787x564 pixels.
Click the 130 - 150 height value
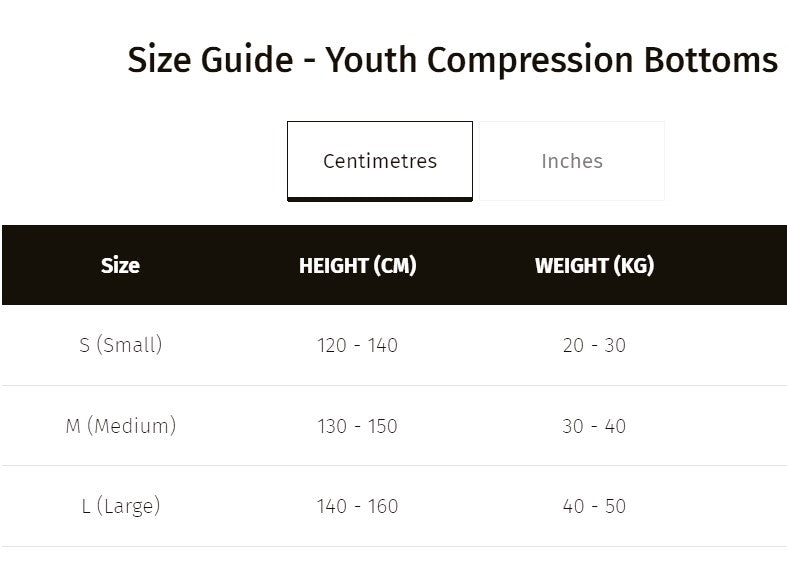(357, 426)
